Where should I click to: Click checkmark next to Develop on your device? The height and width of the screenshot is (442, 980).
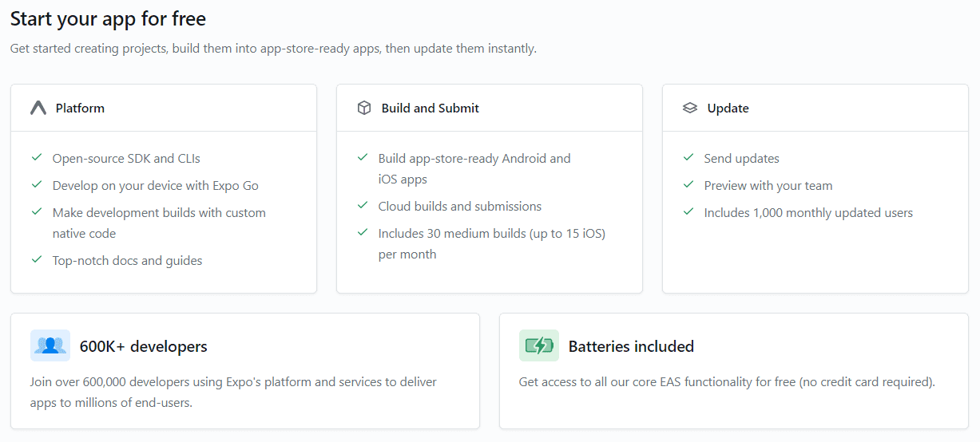[37, 185]
